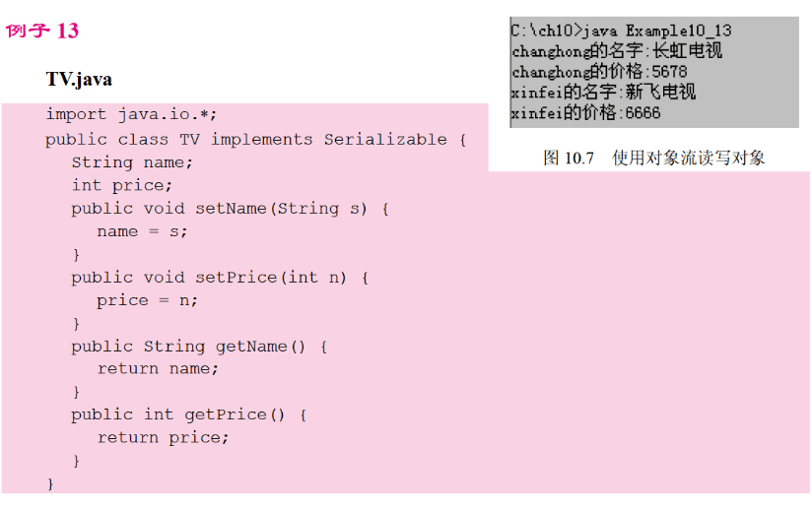Click the 'int price;' declaration
This screenshot has width=812, height=509.
click(x=121, y=185)
